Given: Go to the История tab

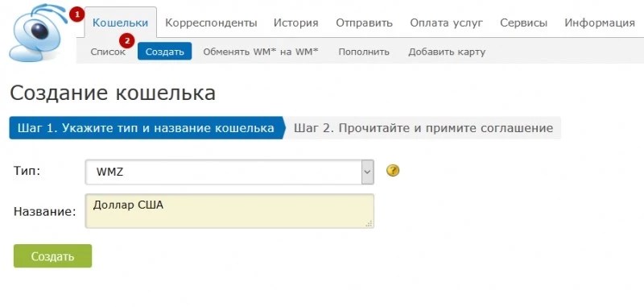Looking at the screenshot, I should coord(296,23).
